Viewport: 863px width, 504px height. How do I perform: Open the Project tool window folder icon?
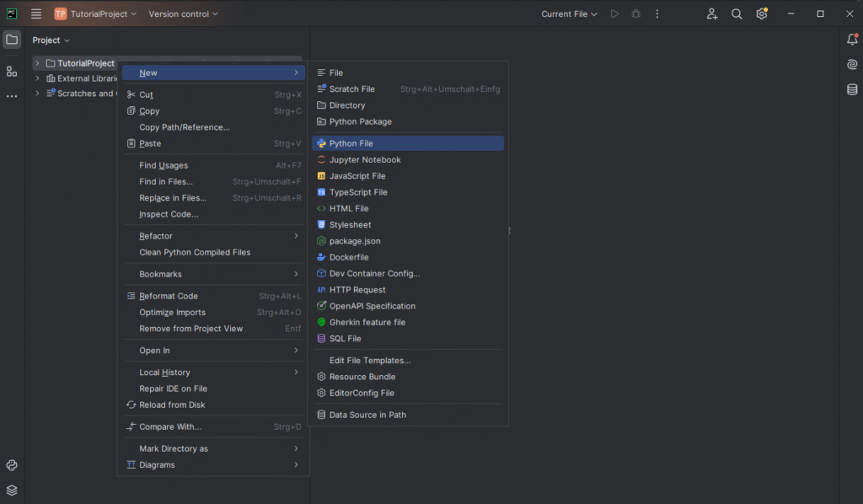coord(12,40)
